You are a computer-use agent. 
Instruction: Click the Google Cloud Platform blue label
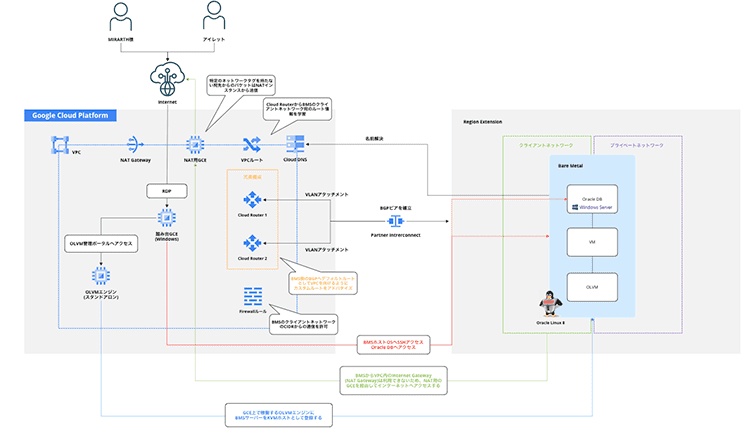pyautogui.click(x=70, y=115)
